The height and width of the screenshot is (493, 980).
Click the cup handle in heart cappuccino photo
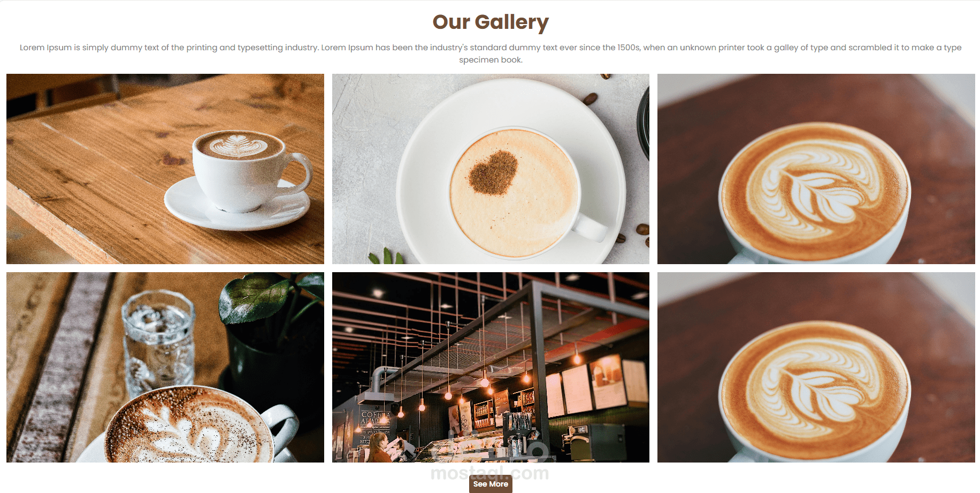(x=589, y=227)
